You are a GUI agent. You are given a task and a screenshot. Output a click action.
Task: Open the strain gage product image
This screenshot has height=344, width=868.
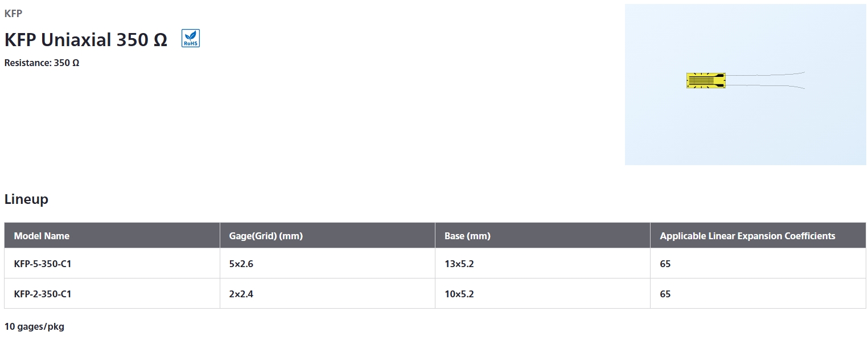click(745, 84)
